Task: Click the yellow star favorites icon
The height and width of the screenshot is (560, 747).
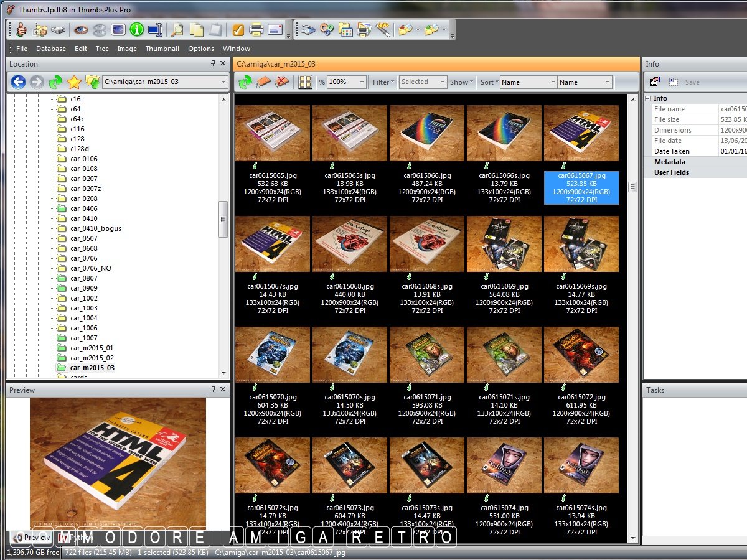Action: 74,82
